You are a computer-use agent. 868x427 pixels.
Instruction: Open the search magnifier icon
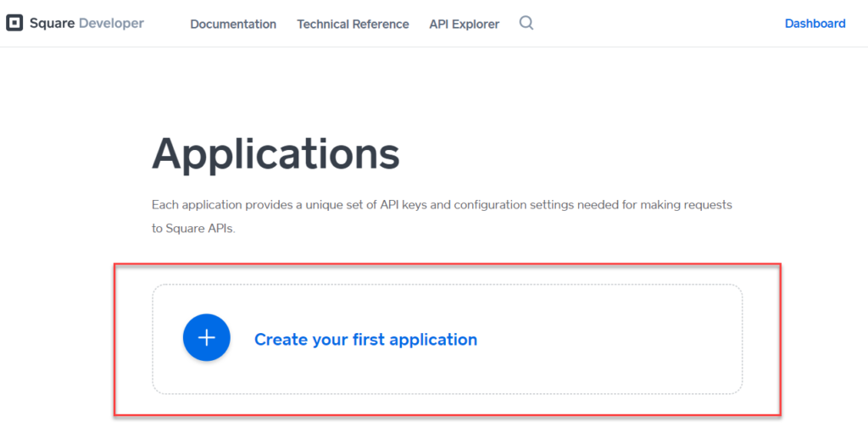(x=526, y=23)
